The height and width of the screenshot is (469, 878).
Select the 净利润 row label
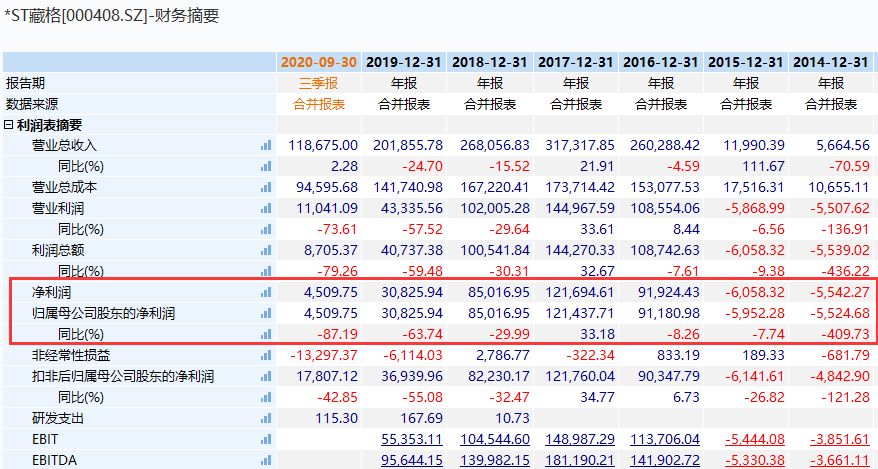(x=52, y=292)
